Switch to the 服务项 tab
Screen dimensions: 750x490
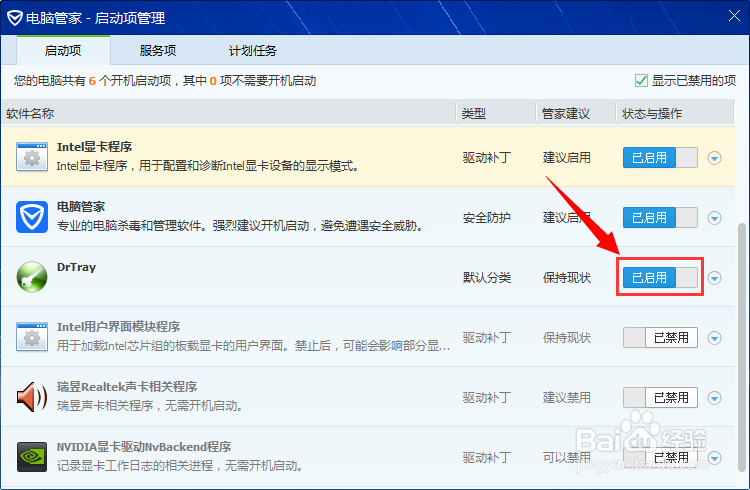tap(158, 51)
